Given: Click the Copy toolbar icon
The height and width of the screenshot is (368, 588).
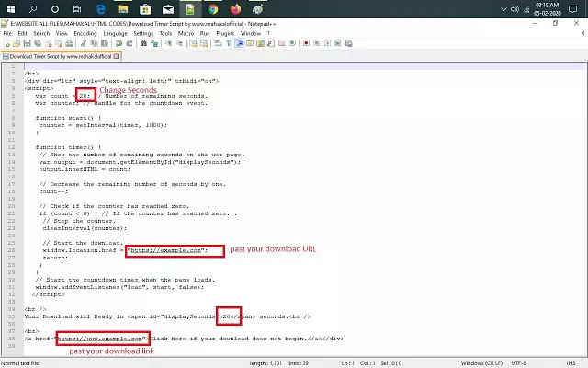Looking at the screenshot, I should point(94,43).
